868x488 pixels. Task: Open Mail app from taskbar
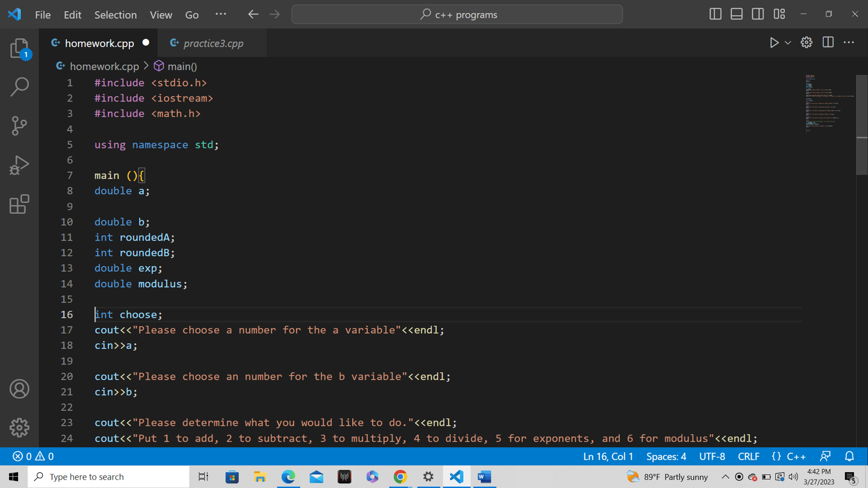pyautogui.click(x=316, y=477)
